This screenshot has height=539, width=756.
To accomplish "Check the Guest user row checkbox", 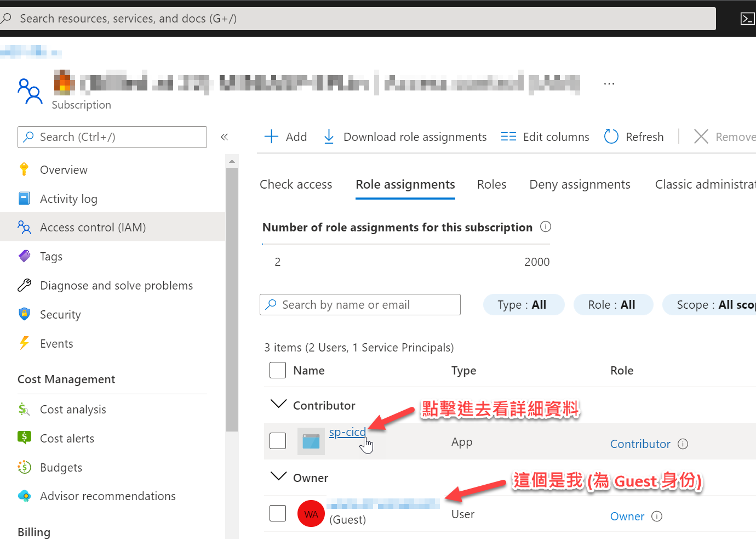I will coord(278,513).
